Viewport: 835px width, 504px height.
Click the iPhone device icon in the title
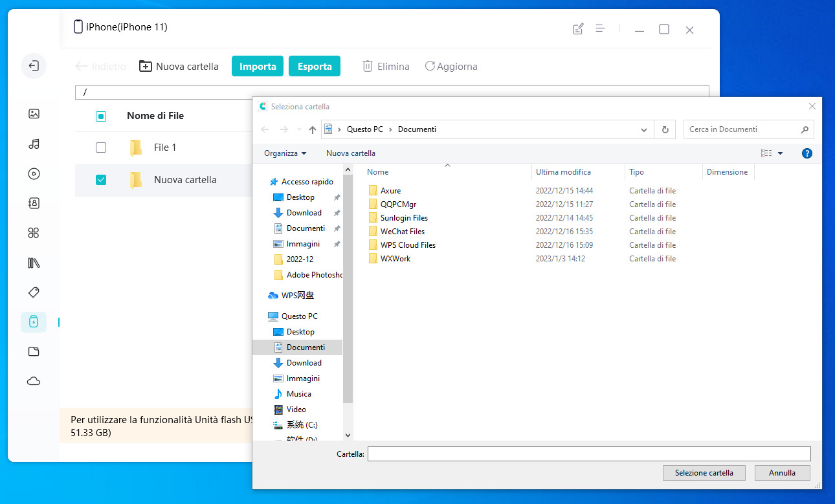click(78, 27)
